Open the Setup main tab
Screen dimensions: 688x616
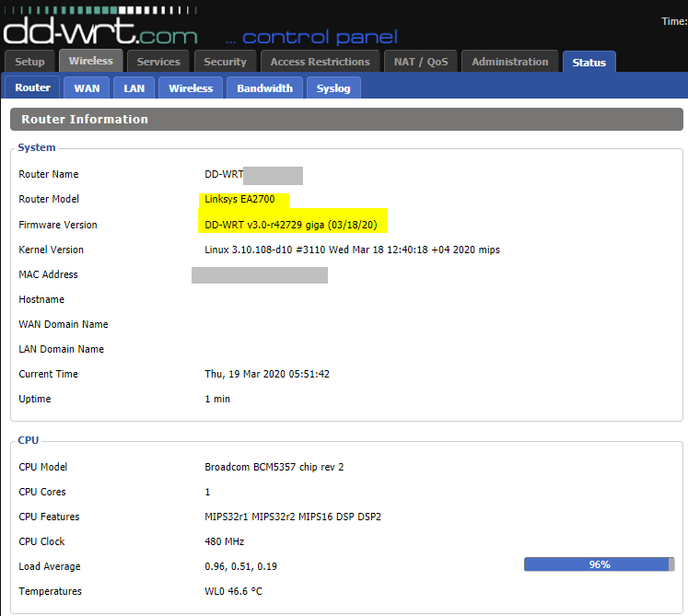pyautogui.click(x=29, y=62)
